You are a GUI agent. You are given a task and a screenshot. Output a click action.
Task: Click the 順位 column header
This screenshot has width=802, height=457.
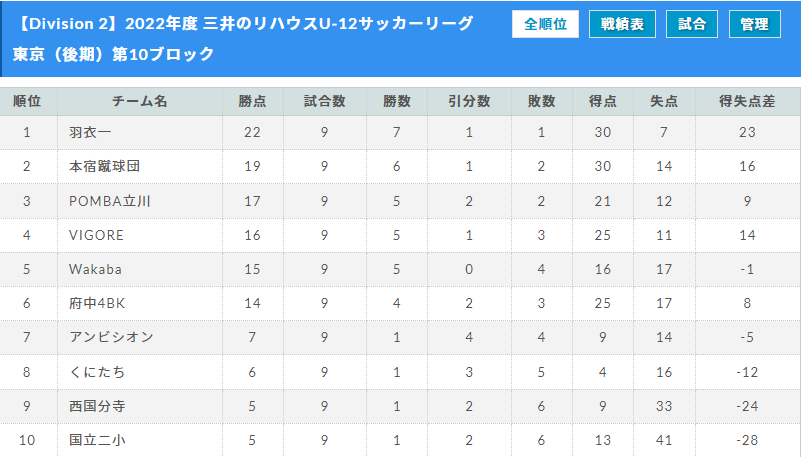[x=27, y=101]
